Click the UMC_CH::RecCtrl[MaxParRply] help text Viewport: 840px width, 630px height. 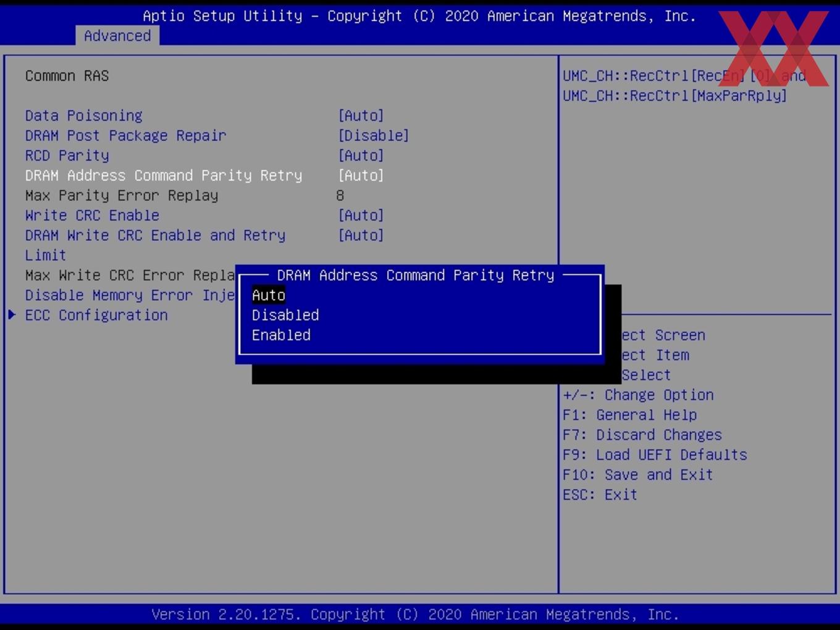pyautogui.click(x=675, y=96)
